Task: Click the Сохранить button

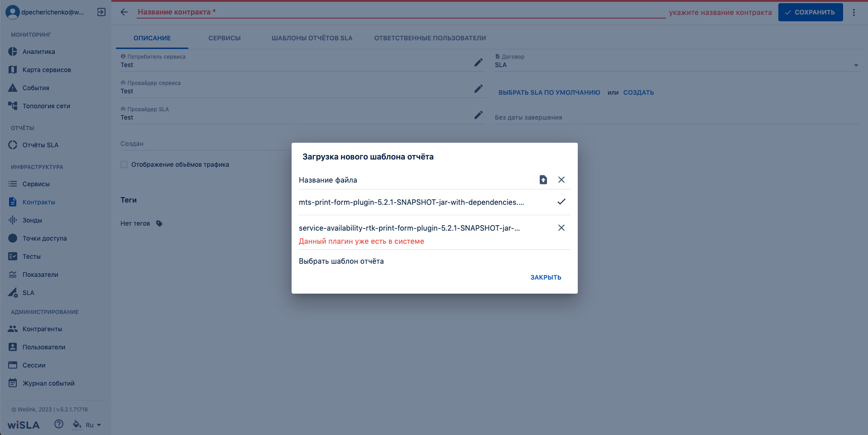Action: click(810, 12)
